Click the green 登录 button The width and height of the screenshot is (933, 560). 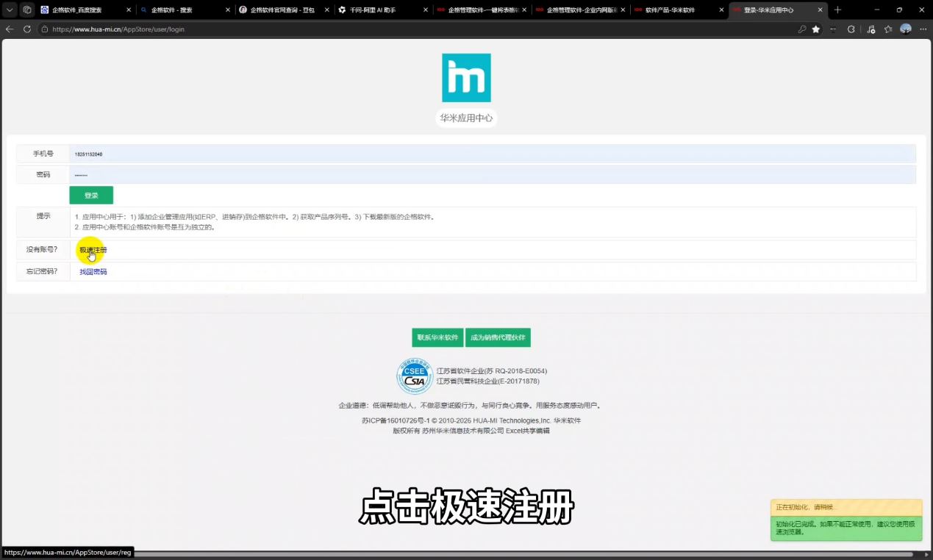click(91, 195)
